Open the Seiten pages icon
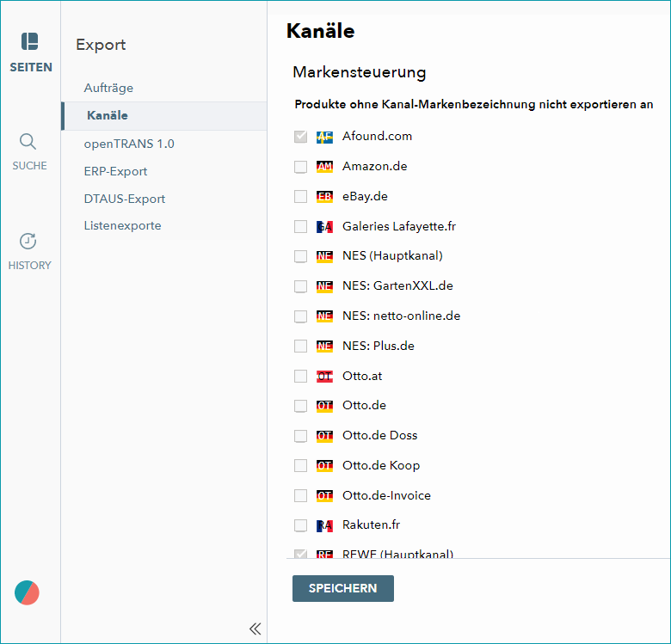671x644 pixels. [29, 41]
